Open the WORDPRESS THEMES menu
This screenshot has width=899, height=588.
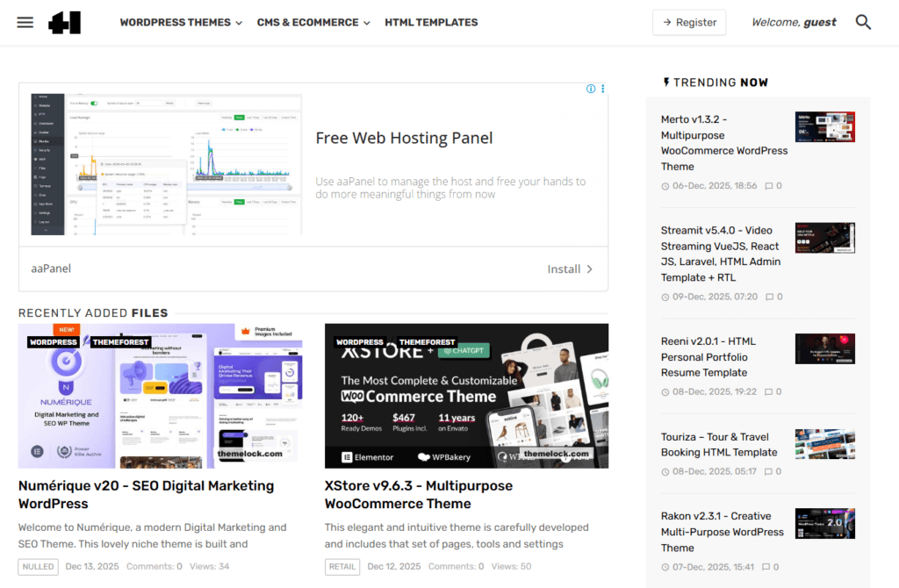pos(175,22)
